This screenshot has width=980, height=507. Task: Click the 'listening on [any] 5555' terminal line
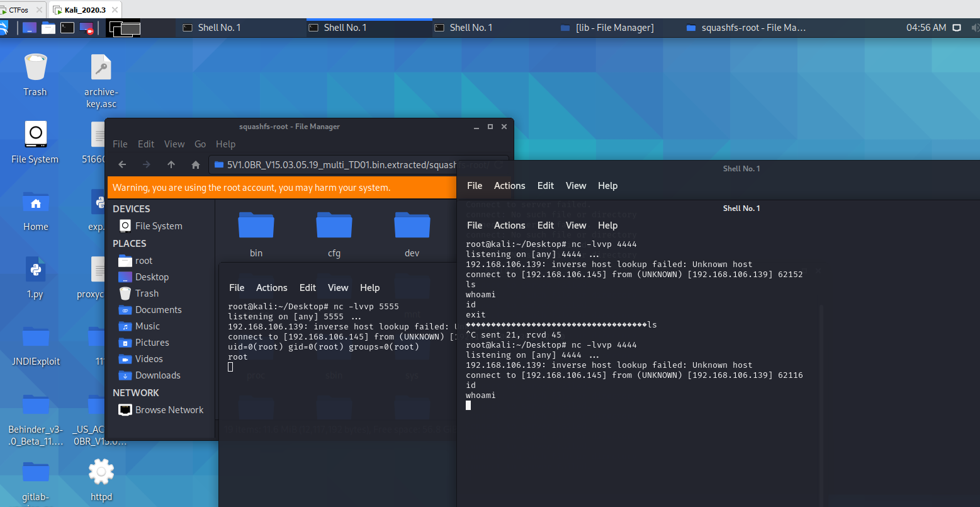(x=295, y=317)
